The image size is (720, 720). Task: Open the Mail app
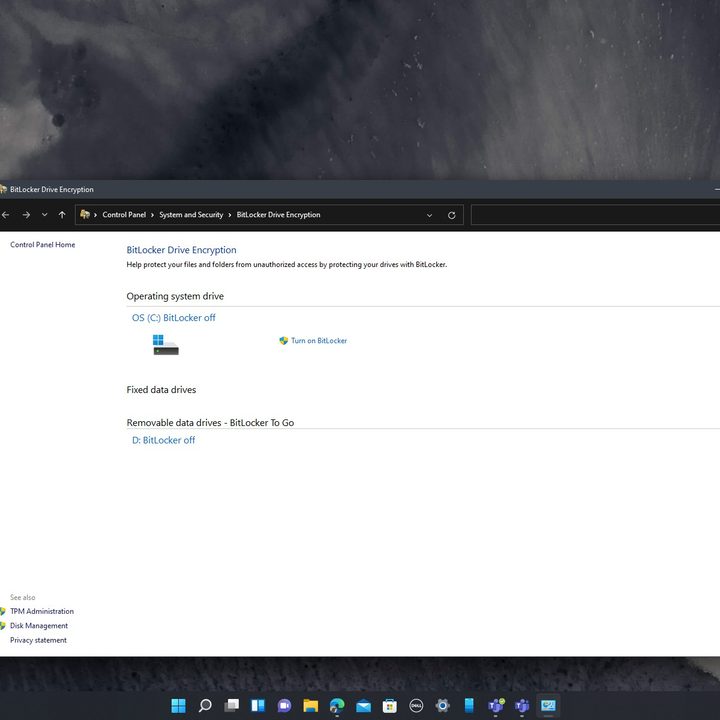coord(364,705)
